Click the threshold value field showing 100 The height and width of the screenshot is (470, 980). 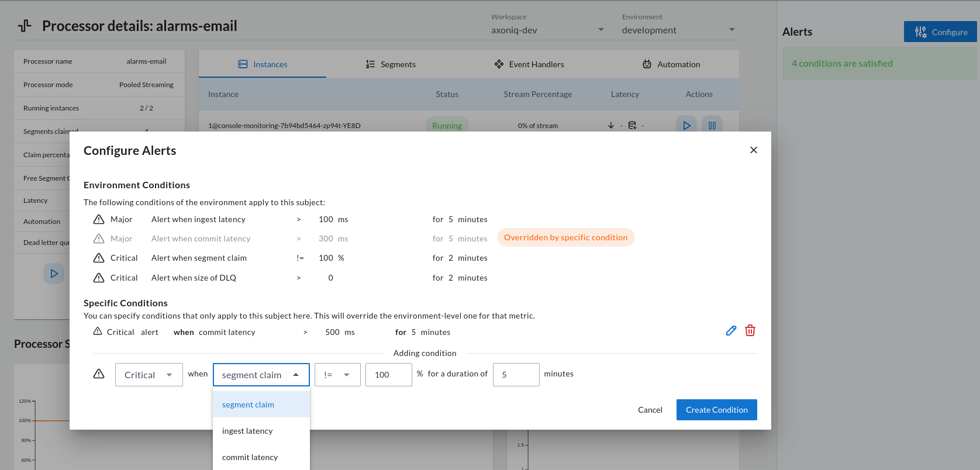click(x=389, y=375)
